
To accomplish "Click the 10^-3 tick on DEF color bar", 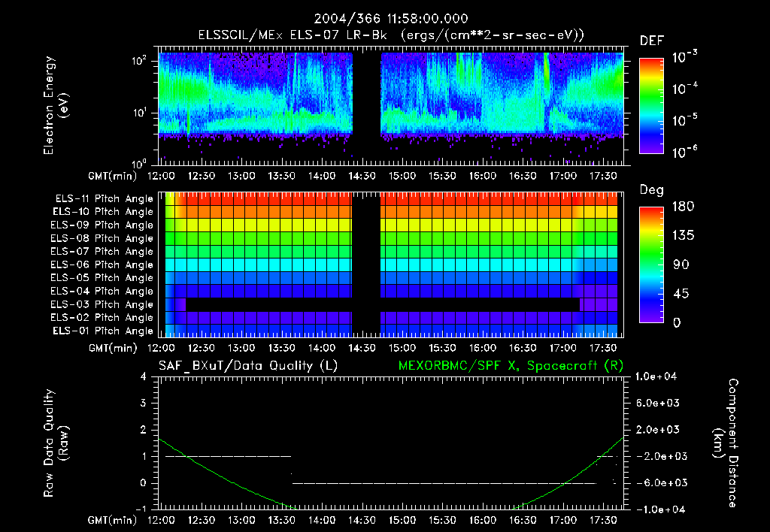I will [x=684, y=56].
